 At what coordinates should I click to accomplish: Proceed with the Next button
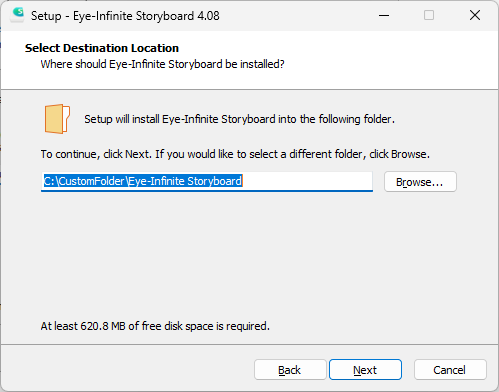(x=365, y=370)
